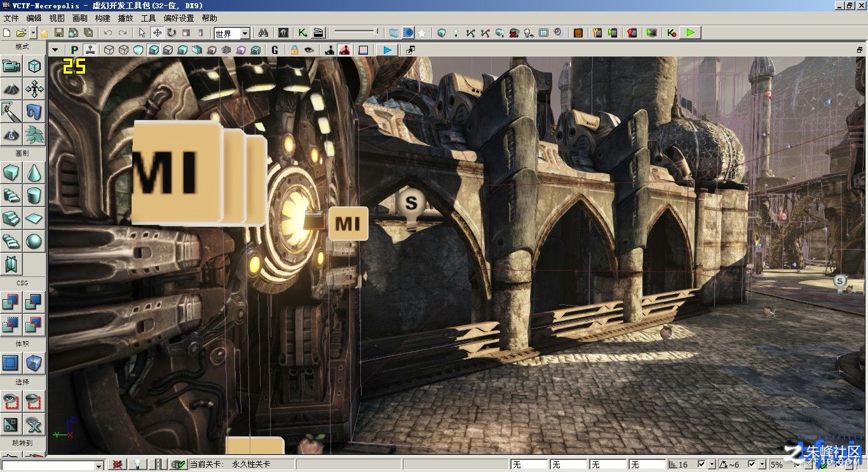
Task: Open rotation grid dropdown beside 6
Action: [762, 464]
